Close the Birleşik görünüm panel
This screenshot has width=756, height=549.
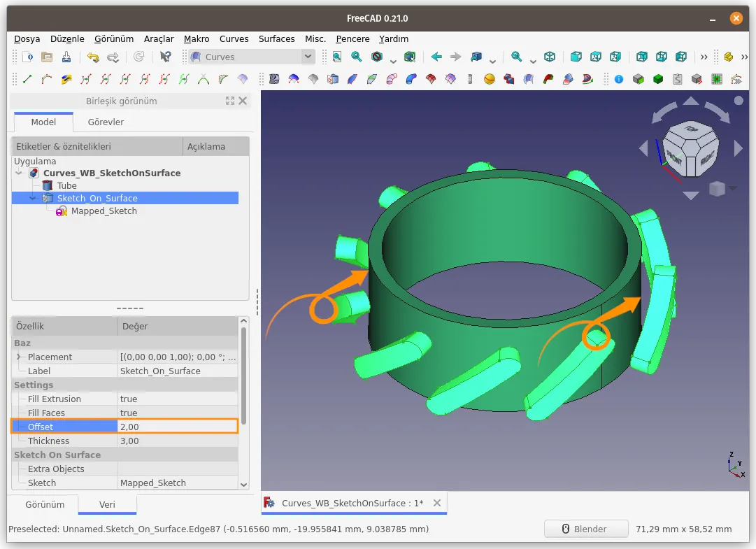coord(243,101)
